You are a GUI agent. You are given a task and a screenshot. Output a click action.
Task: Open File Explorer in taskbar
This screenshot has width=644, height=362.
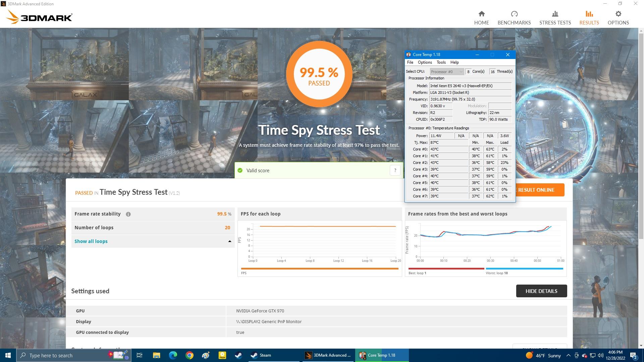(x=156, y=355)
